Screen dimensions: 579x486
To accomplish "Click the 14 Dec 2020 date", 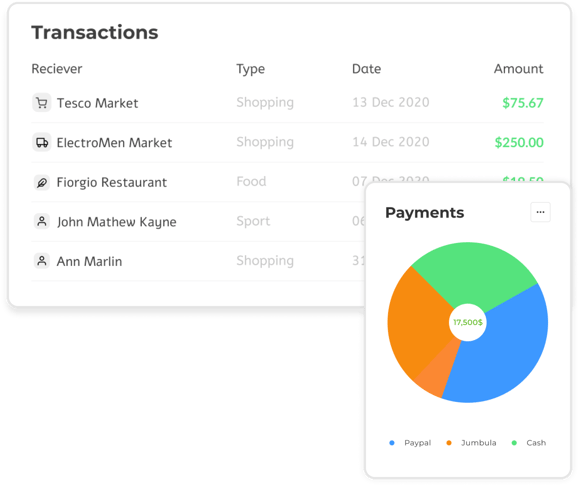I will 391,142.
